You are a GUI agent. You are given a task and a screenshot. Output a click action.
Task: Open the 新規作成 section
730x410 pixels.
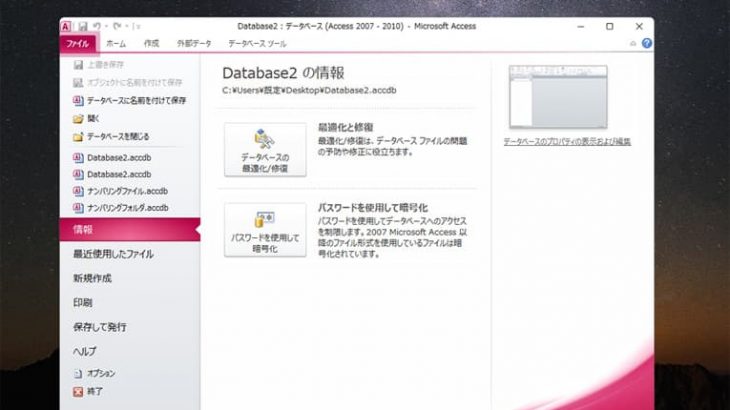coord(92,278)
